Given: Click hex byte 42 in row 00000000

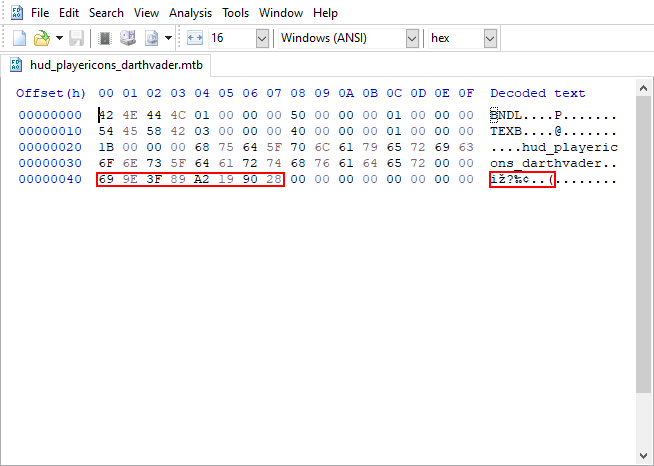Looking at the screenshot, I should click(106, 115).
